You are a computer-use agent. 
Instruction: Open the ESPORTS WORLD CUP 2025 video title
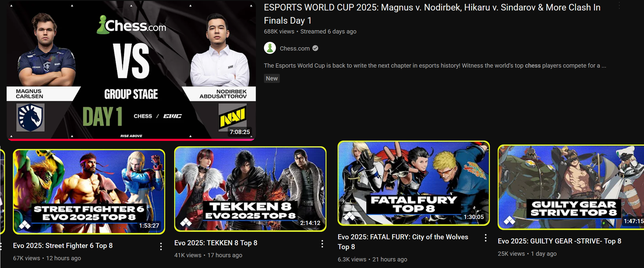(432, 14)
